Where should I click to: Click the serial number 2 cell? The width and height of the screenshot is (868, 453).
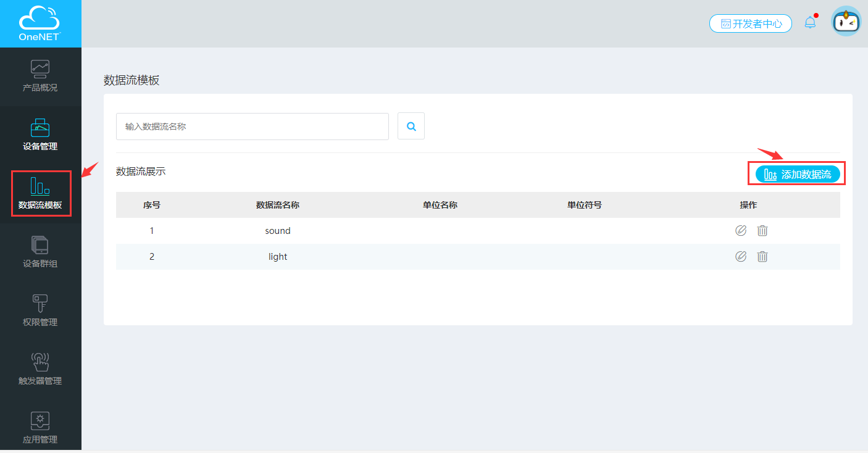152,257
